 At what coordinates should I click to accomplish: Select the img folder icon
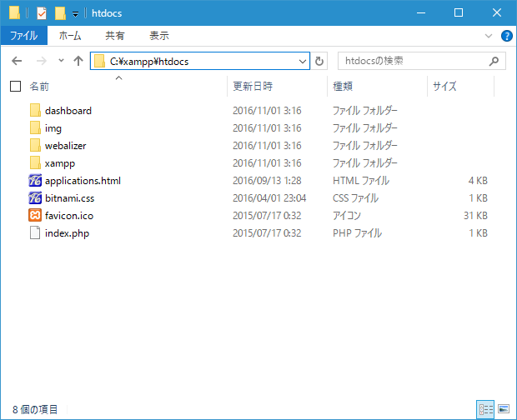[x=35, y=127]
